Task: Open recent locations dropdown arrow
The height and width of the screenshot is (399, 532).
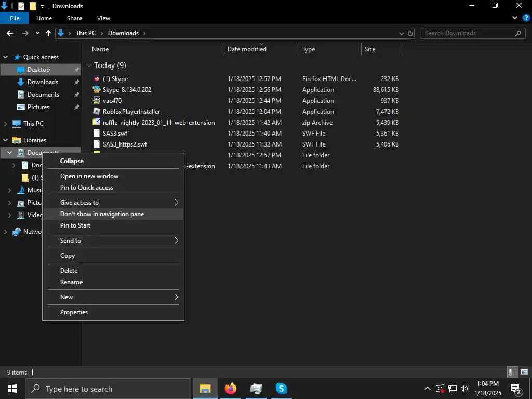Action: coord(37,33)
